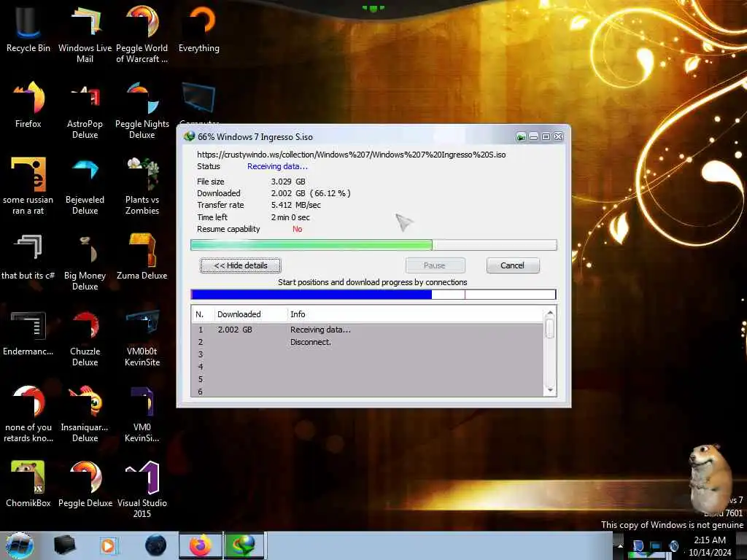
Task: Click the Downloaded column header
Action: [251, 314]
